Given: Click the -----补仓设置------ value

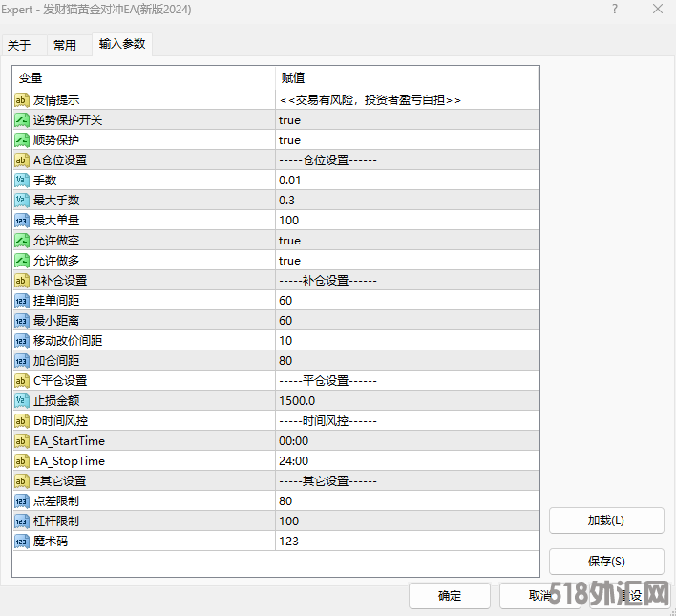Looking at the screenshot, I should (x=327, y=281).
